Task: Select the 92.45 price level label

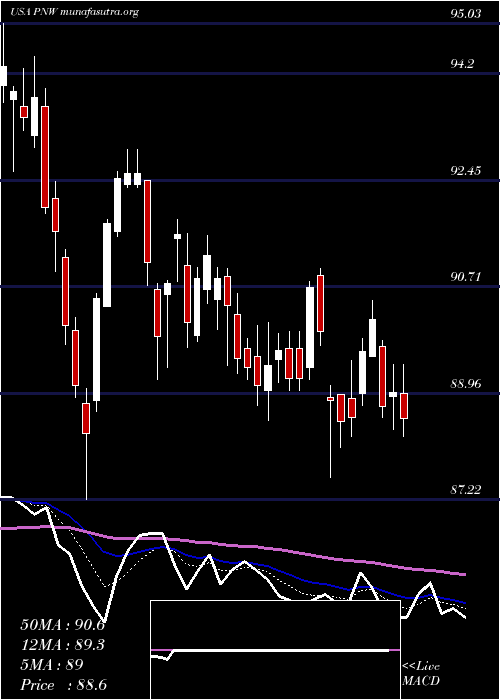Action: coord(466,171)
